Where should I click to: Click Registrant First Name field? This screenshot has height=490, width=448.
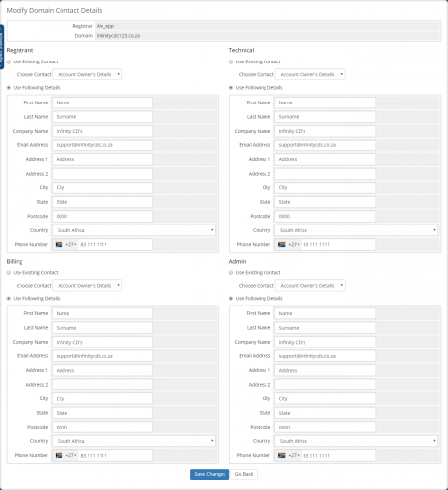click(102, 102)
